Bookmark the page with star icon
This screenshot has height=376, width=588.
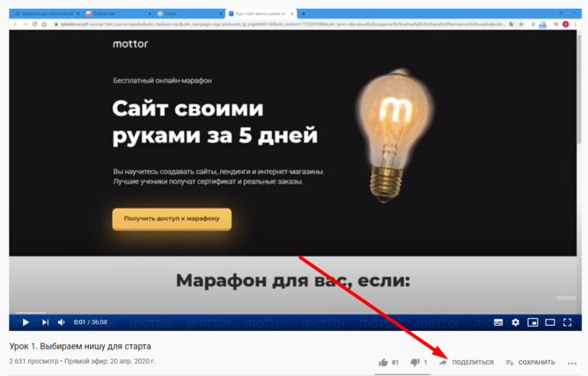tap(521, 24)
